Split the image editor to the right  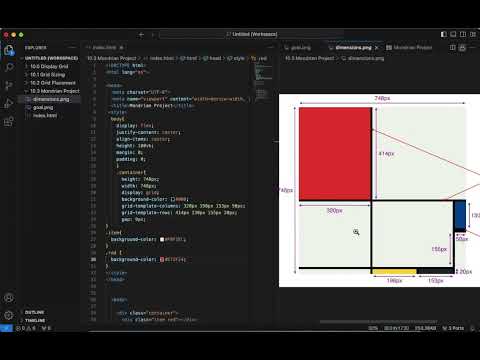452,48
